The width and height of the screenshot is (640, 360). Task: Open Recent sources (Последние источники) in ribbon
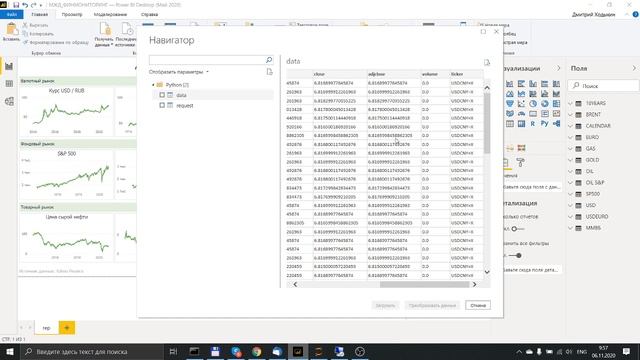point(127,35)
